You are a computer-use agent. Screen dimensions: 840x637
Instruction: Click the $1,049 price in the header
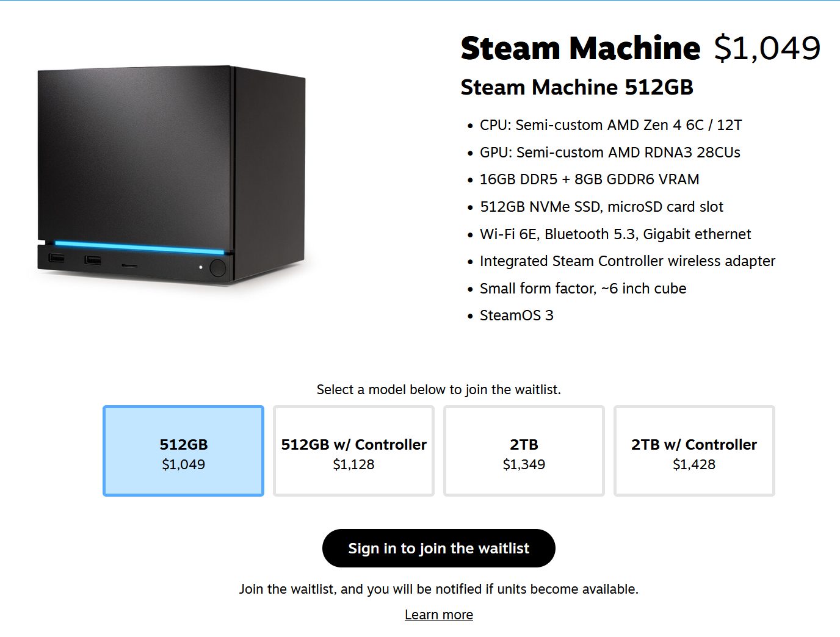pos(767,48)
